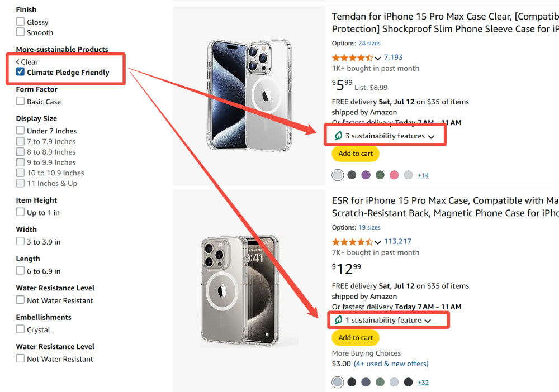Image resolution: width=559 pixels, height=392 pixels.
Task: Select the pink color swatch for Temdan case
Action: tap(394, 175)
